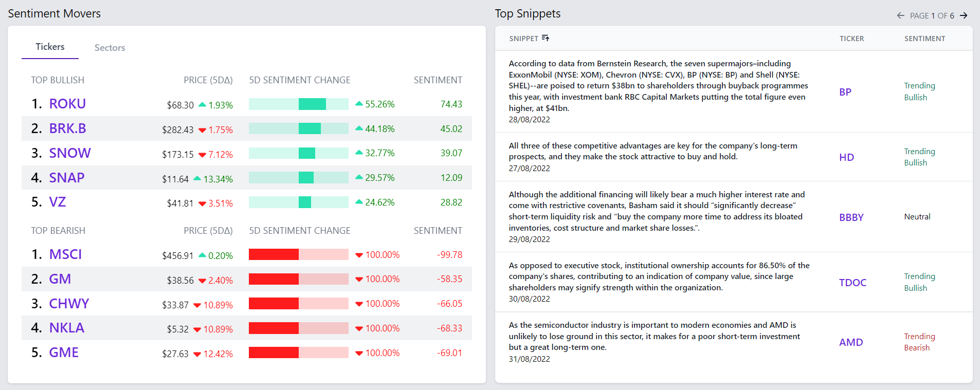Click snippet date 31/08/2022
Screen dimensions: 980x390
(x=529, y=359)
